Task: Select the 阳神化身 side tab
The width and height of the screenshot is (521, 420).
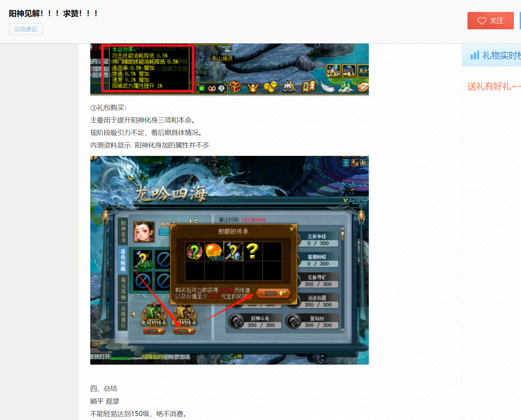Action: click(123, 231)
